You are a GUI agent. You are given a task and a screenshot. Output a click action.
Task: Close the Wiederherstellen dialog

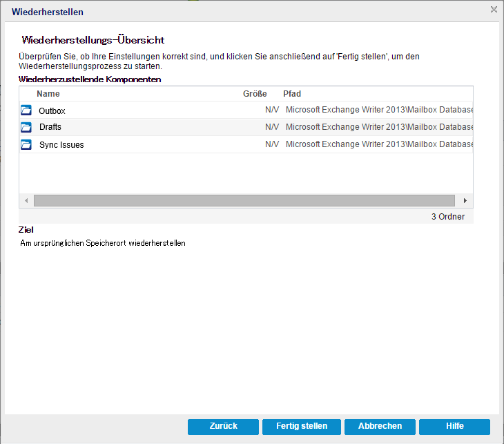click(x=494, y=10)
